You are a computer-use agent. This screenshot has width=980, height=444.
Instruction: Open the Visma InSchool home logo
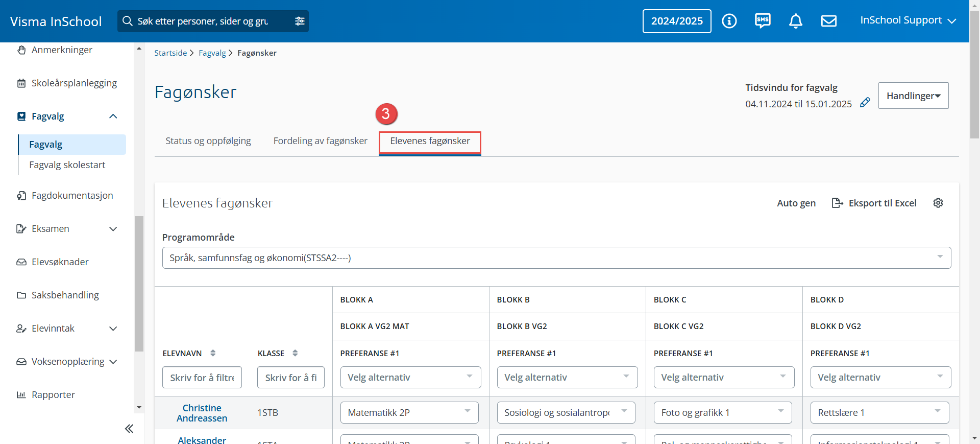[56, 21]
